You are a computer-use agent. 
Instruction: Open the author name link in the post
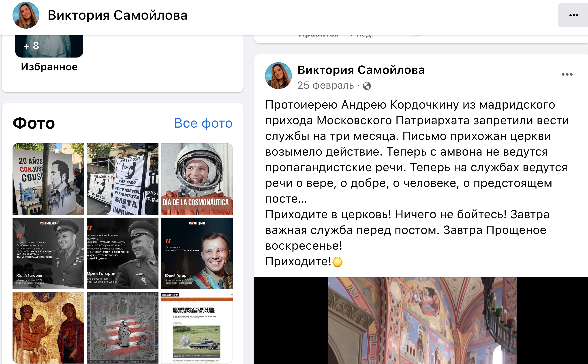coord(361,70)
